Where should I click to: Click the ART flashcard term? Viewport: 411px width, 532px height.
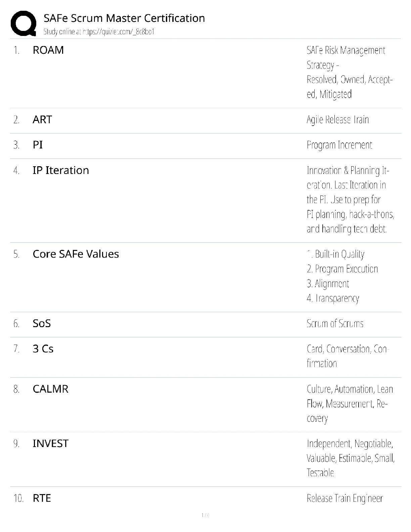pos(42,120)
